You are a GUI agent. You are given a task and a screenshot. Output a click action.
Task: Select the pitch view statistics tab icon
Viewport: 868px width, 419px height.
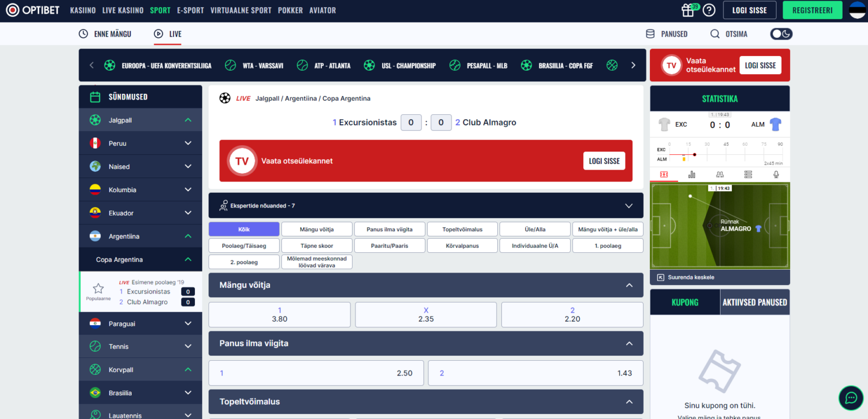pos(664,175)
